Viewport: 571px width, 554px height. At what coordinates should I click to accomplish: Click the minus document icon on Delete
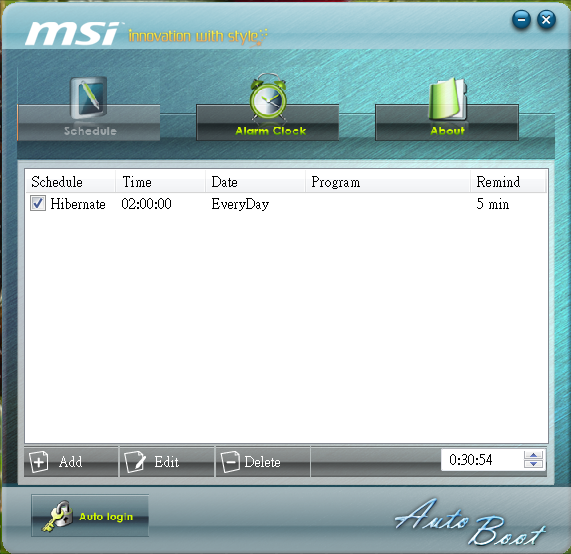tap(231, 462)
